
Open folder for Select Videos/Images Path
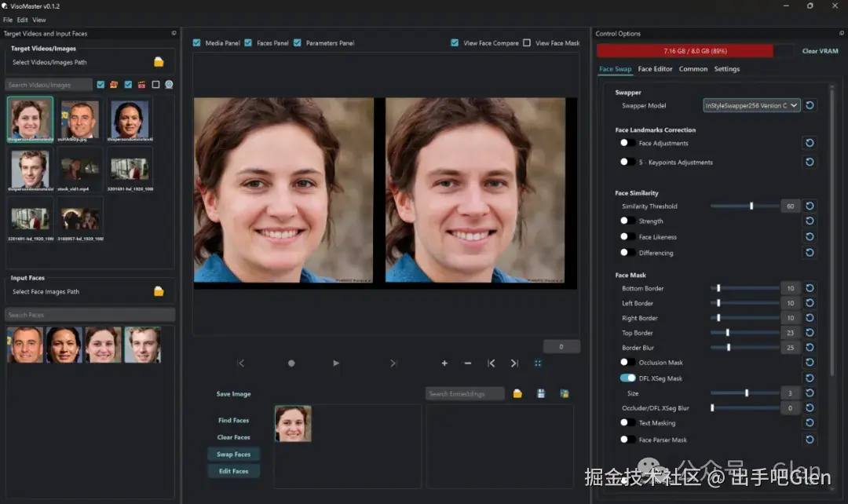(159, 62)
